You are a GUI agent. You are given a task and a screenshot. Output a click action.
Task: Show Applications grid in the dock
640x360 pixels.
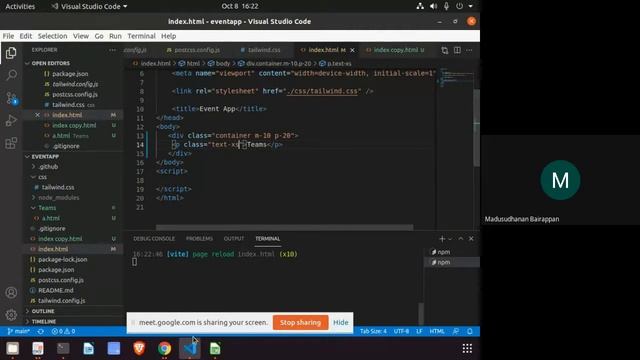click(467, 348)
